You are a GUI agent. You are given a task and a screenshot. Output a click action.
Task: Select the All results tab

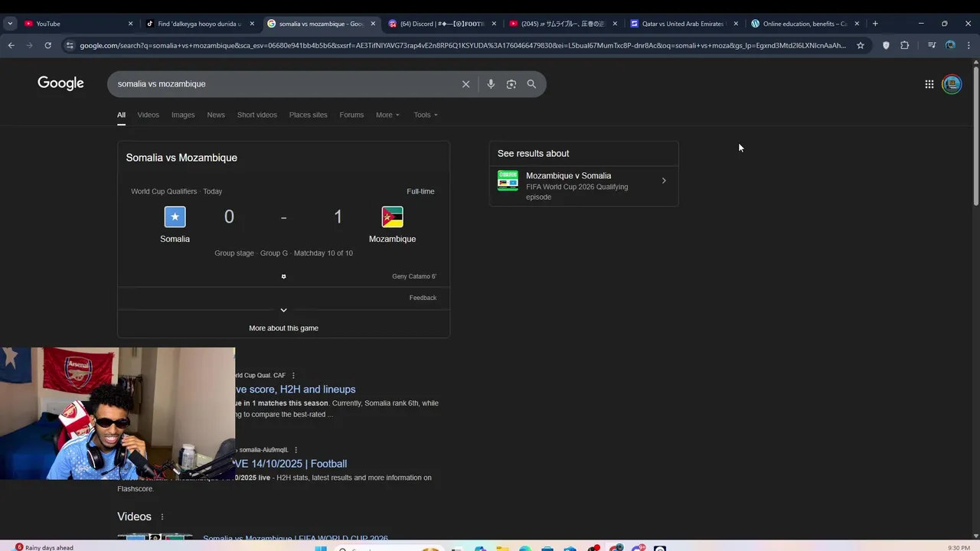point(121,115)
